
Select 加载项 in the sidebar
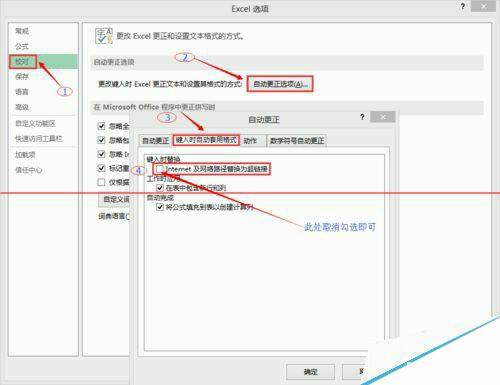pyautogui.click(x=25, y=155)
